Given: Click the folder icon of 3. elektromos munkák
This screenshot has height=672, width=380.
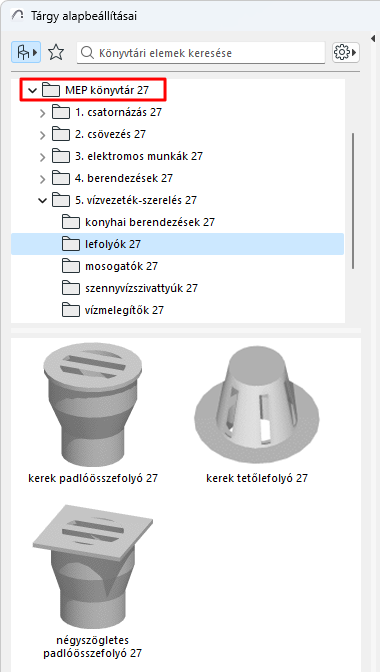Looking at the screenshot, I should coord(60,156).
